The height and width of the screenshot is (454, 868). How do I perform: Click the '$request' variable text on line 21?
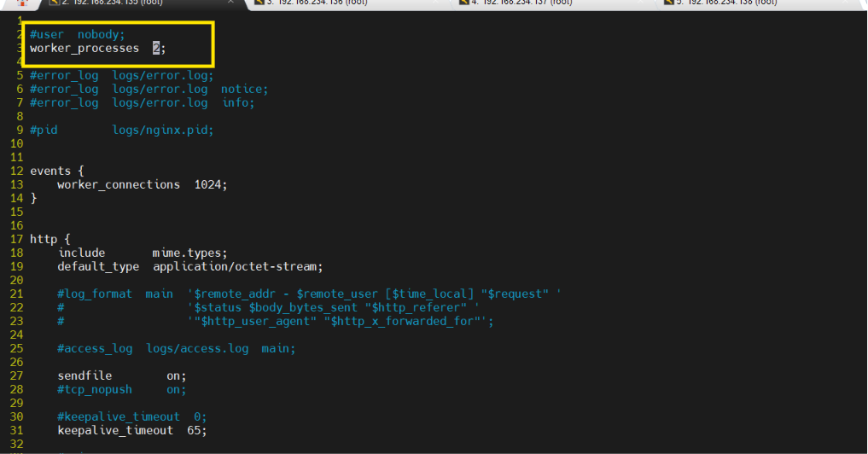pos(515,294)
